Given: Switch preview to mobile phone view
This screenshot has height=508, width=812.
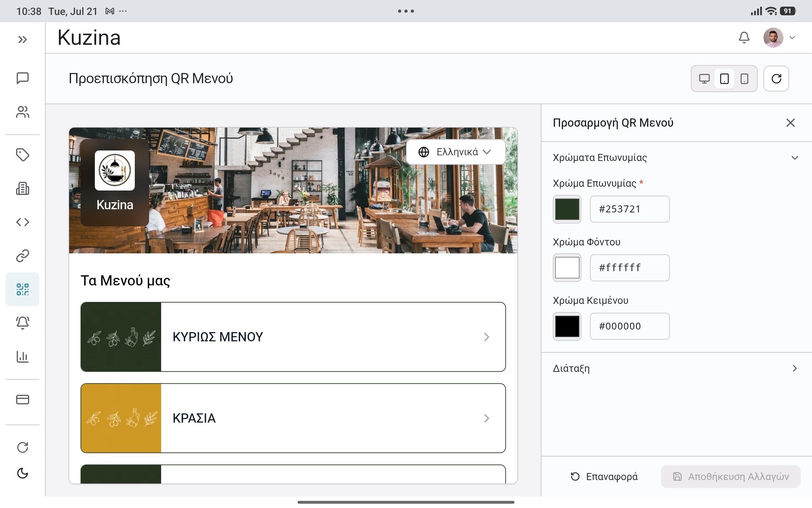Looking at the screenshot, I should point(744,79).
